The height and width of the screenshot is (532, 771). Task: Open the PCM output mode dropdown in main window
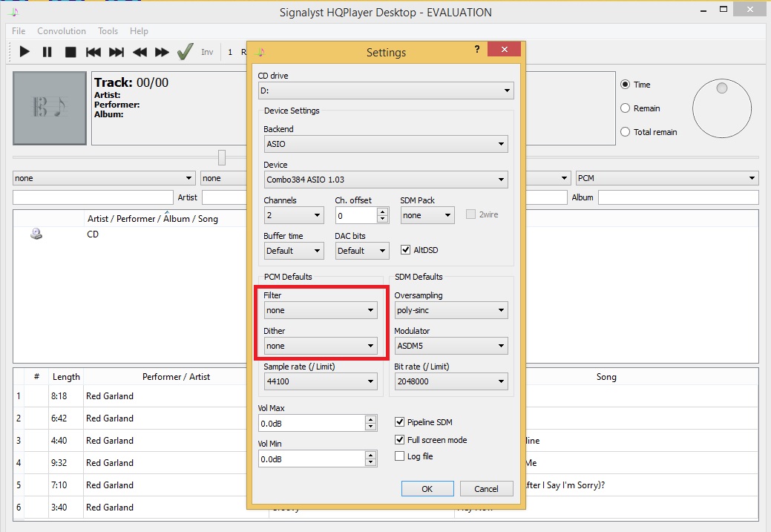coord(667,178)
